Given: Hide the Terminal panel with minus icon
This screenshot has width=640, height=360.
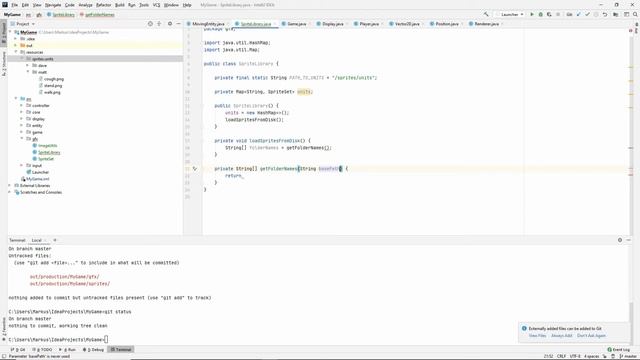Looking at the screenshot, I should (629, 240).
